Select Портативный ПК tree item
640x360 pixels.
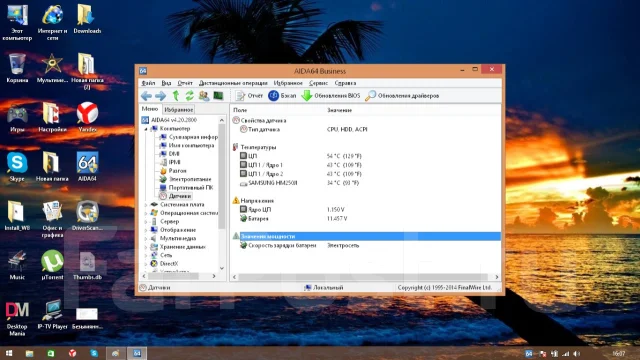point(186,187)
